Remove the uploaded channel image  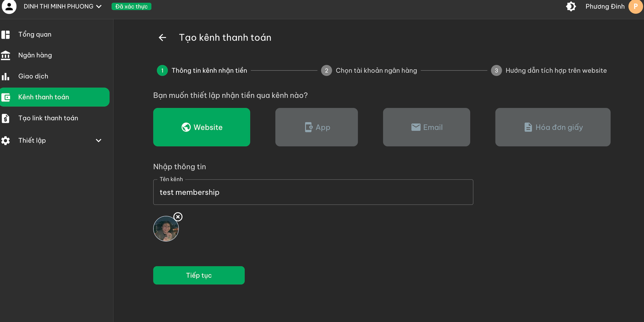point(178,217)
